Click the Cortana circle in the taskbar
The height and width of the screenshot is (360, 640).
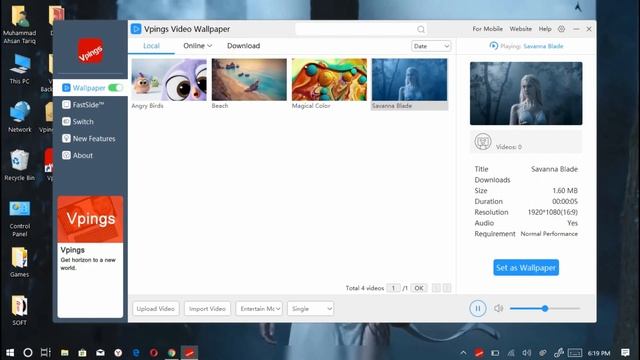[x=28, y=352]
